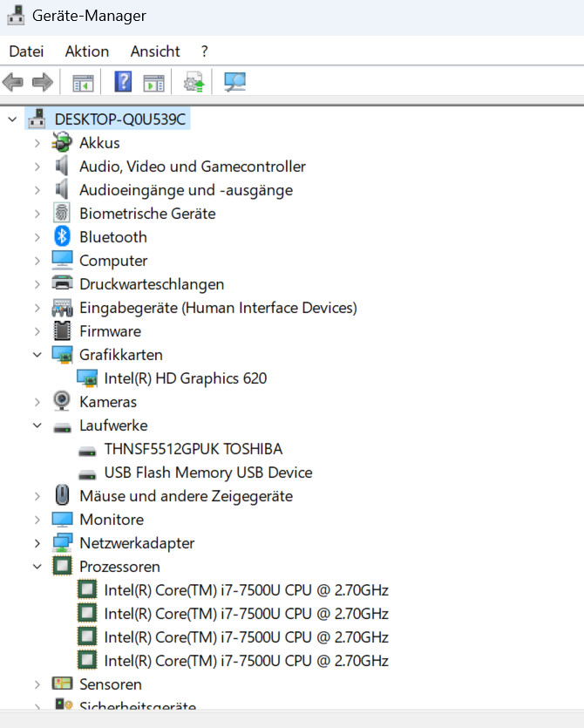Viewport: 584px width, 728px height.
Task: Click the Back arrow toolbar icon
Action: 13,82
